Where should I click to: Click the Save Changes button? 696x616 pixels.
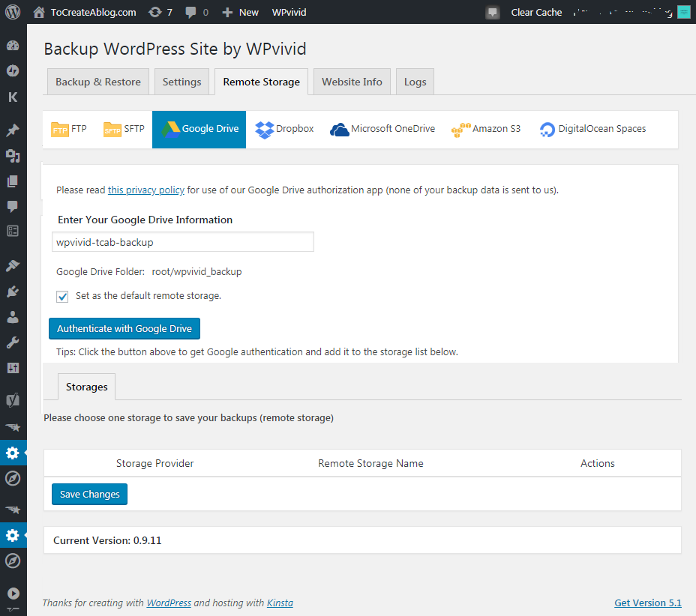pyautogui.click(x=90, y=494)
